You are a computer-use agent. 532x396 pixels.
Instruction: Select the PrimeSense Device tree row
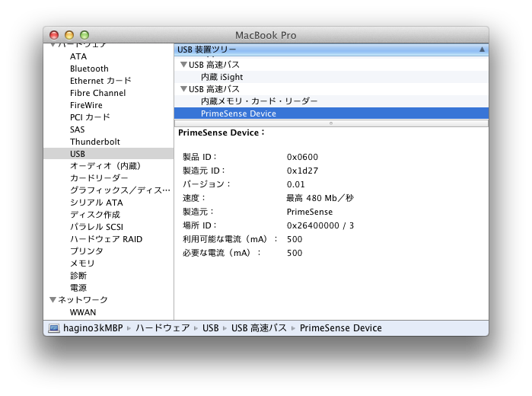tap(332, 113)
